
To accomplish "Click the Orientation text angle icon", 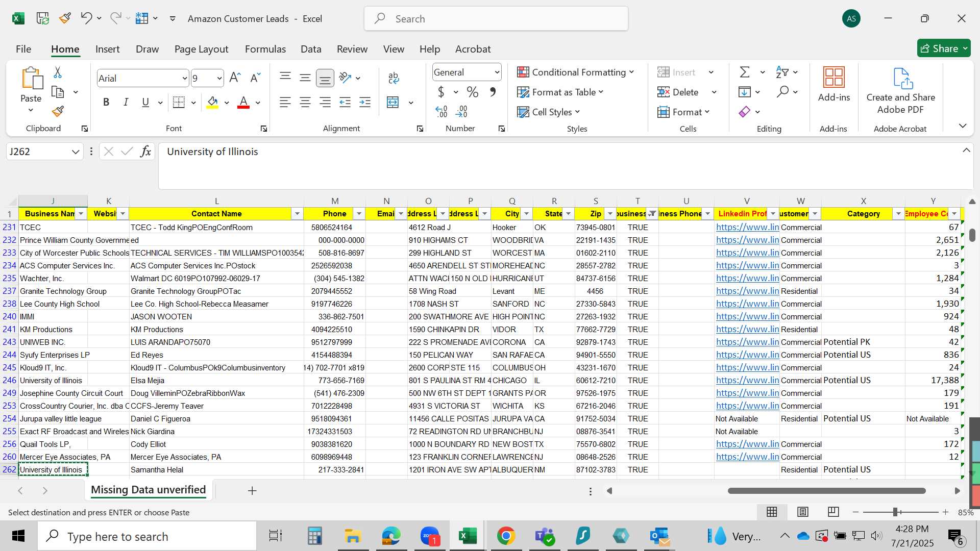I will (345, 78).
